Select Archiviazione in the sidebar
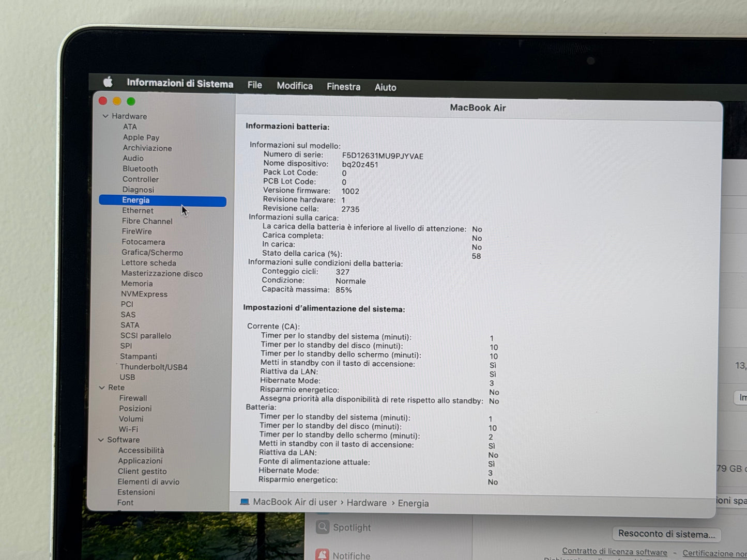747x560 pixels. (x=147, y=148)
